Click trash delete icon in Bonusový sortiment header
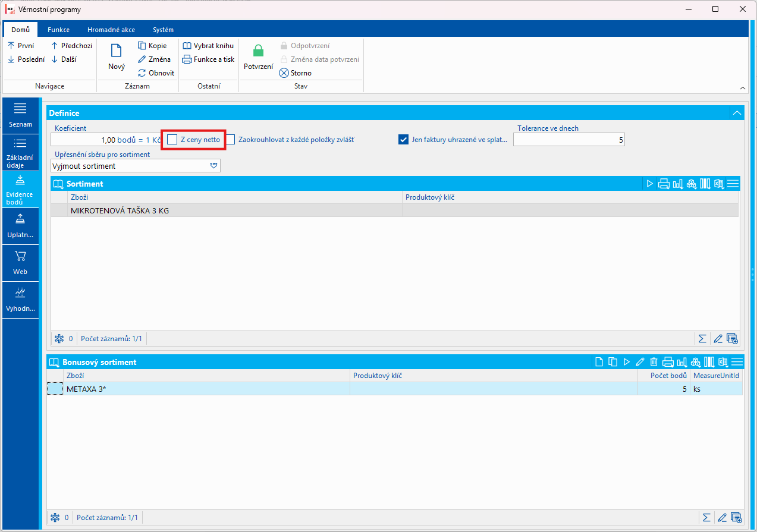 pyautogui.click(x=654, y=361)
